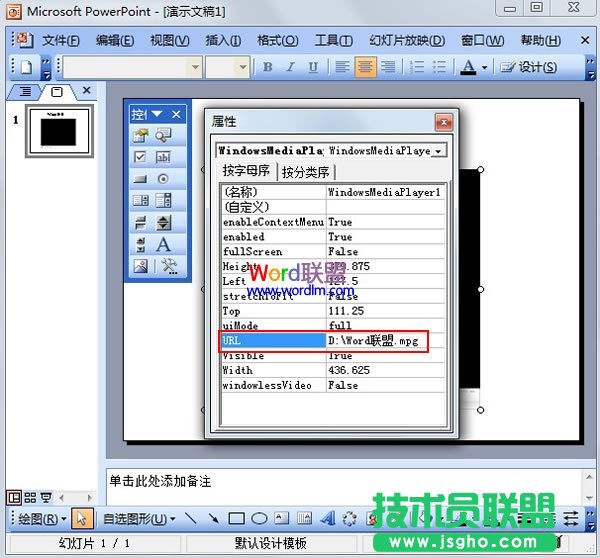Select the Label control tool

(163, 245)
